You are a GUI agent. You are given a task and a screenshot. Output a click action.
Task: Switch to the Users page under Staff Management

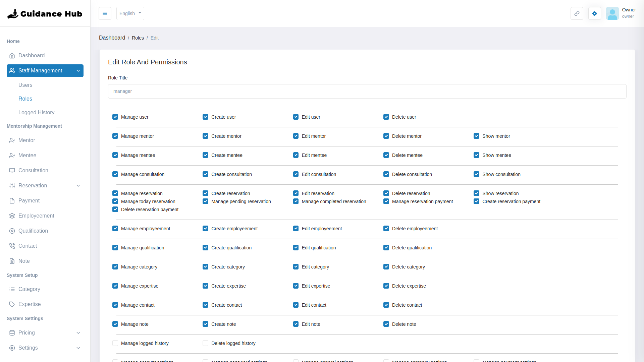tap(25, 85)
